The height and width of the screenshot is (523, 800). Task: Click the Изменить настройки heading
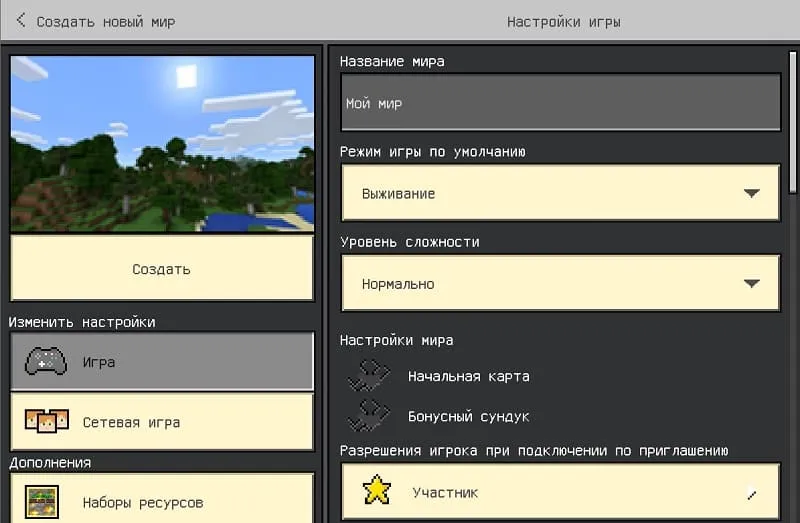82,322
